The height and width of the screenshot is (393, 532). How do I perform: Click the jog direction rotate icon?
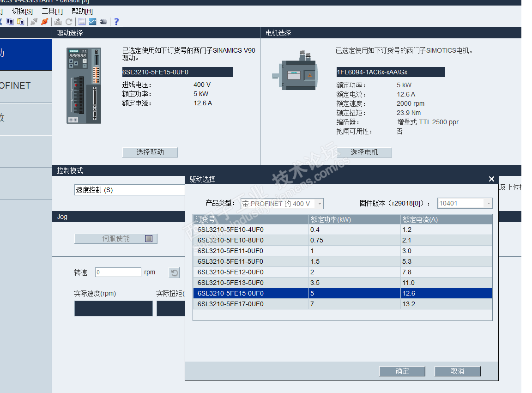(x=175, y=272)
